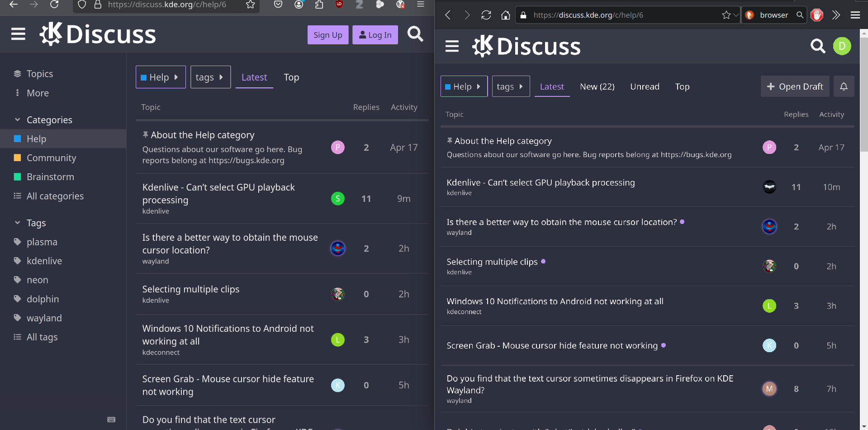This screenshot has height=430, width=868.
Task: Bookmark page with star in left browser
Action: 250,5
